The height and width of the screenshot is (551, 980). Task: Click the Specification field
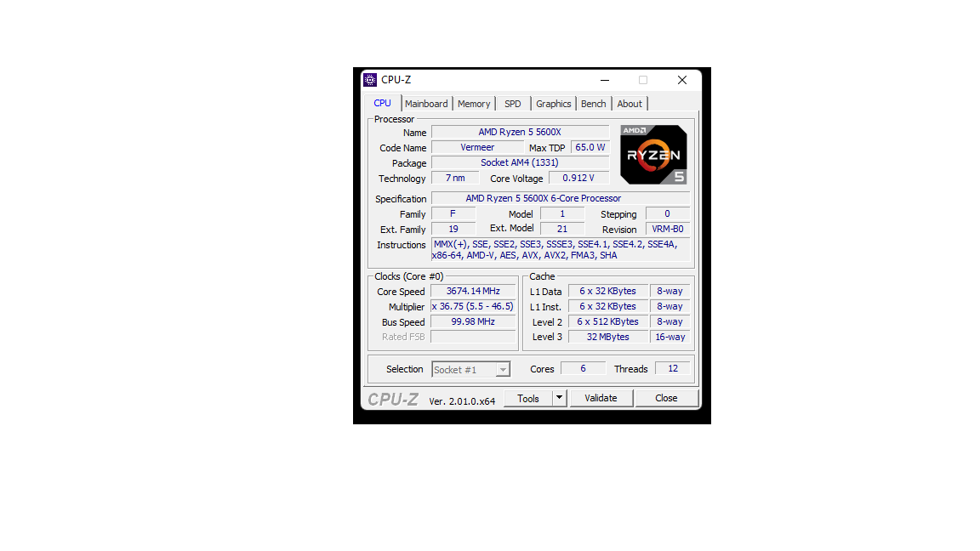click(x=561, y=199)
